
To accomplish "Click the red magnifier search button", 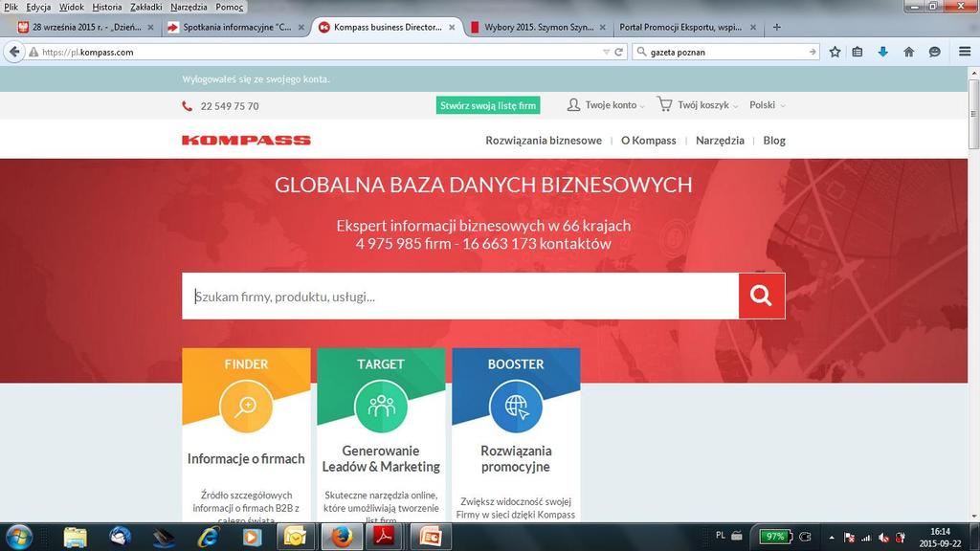I will [761, 297].
